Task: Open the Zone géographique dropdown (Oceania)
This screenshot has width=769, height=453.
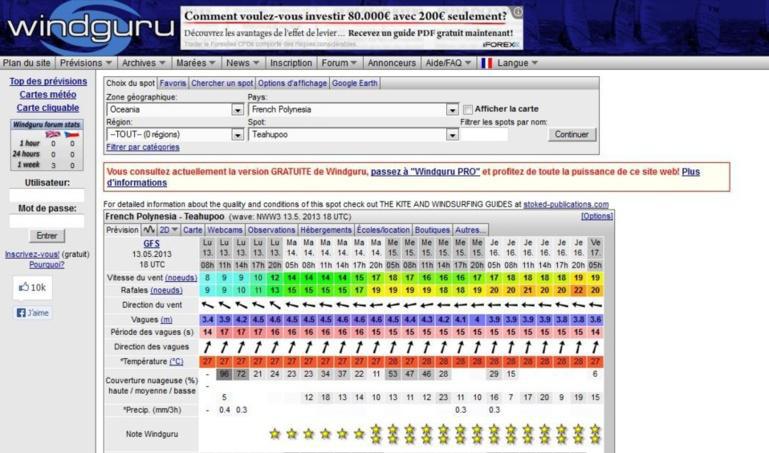Action: point(175,109)
